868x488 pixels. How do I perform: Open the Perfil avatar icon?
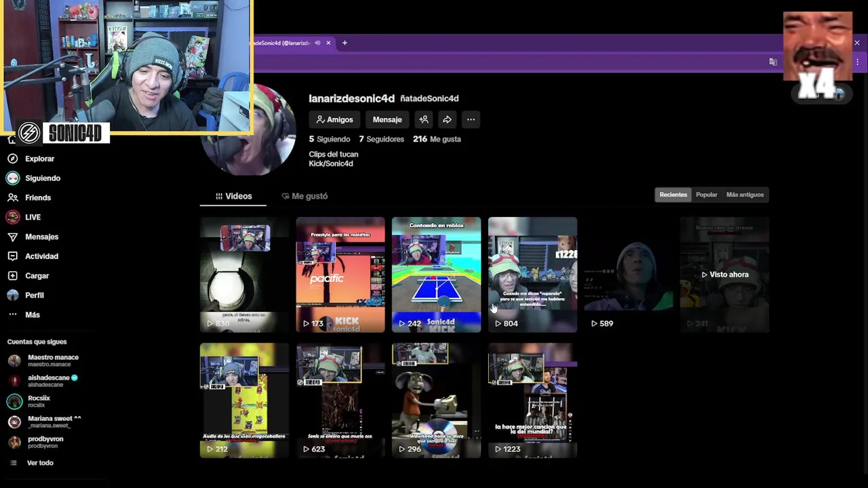12,296
